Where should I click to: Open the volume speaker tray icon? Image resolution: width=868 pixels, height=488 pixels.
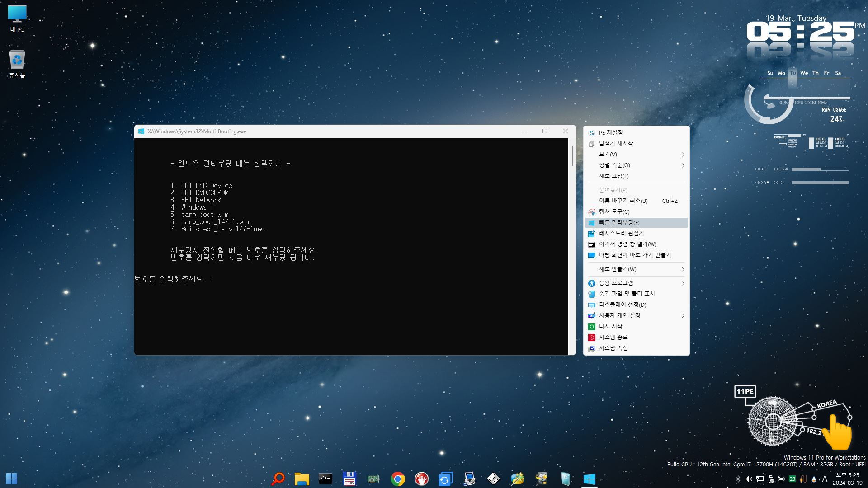pyautogui.click(x=749, y=479)
